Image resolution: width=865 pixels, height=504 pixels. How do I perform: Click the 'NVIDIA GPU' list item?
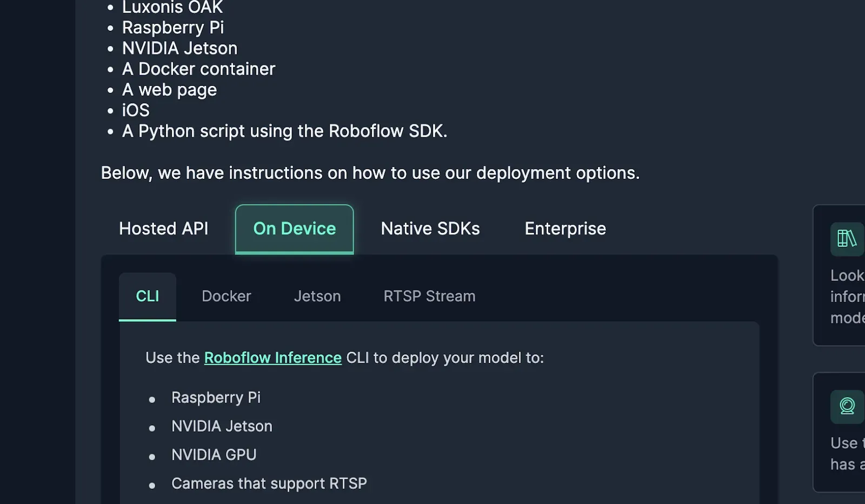(214, 455)
